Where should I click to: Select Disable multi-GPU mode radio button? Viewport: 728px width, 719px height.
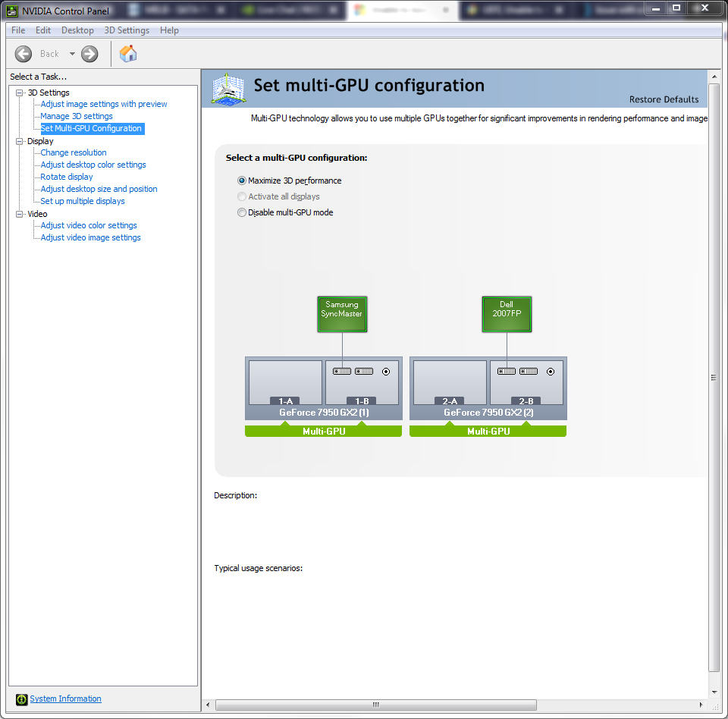(242, 212)
